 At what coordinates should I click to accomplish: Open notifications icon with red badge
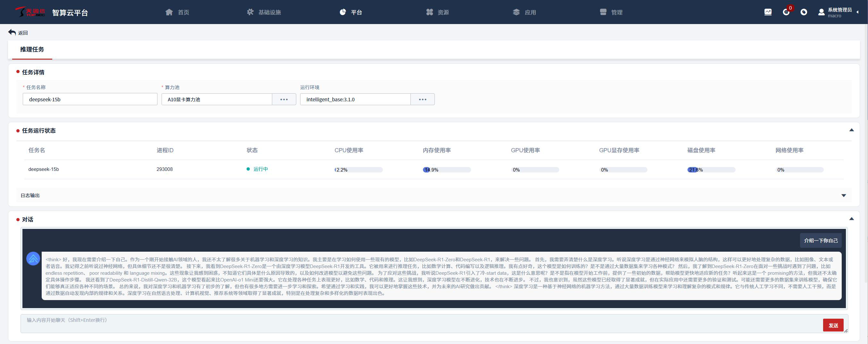click(786, 12)
